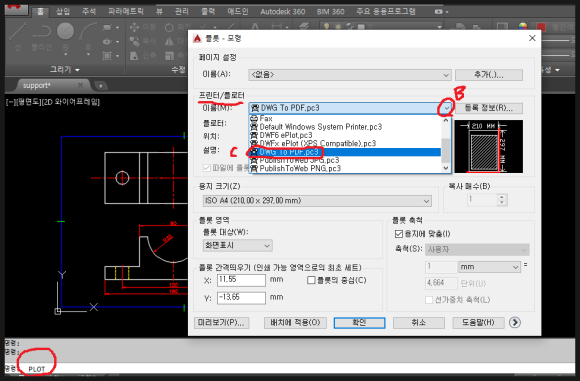Click the 등록 정보(R)... button

[x=489, y=108]
